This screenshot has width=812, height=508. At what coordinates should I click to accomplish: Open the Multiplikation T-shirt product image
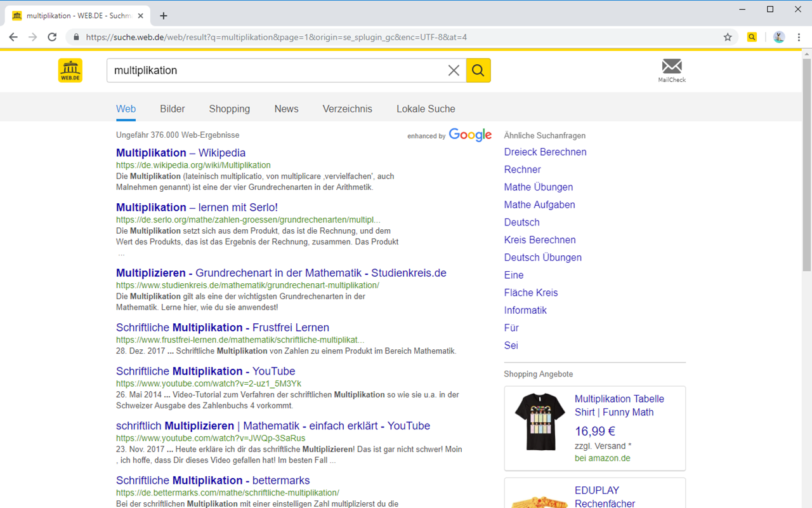click(540, 422)
